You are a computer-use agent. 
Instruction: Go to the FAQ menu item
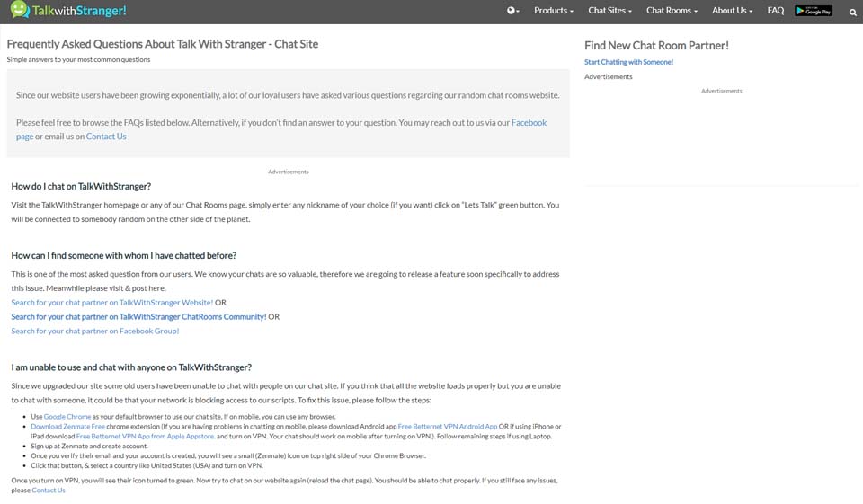point(775,11)
